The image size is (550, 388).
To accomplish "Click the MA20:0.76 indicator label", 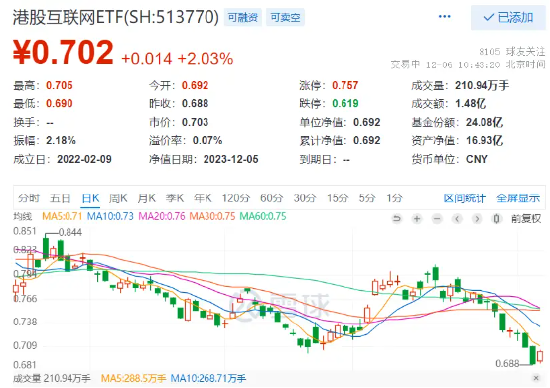I will 162,216.
